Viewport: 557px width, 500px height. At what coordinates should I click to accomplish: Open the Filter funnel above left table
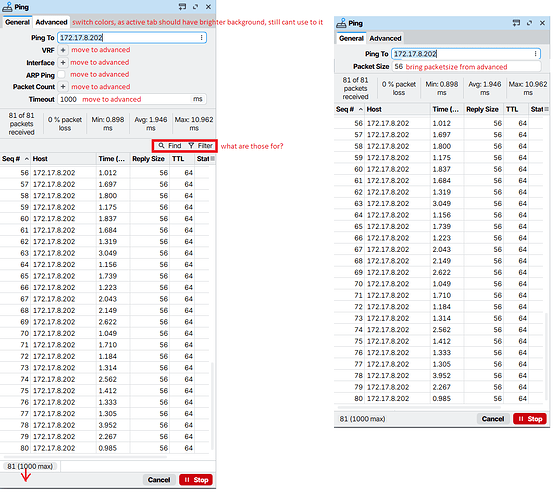click(x=191, y=146)
